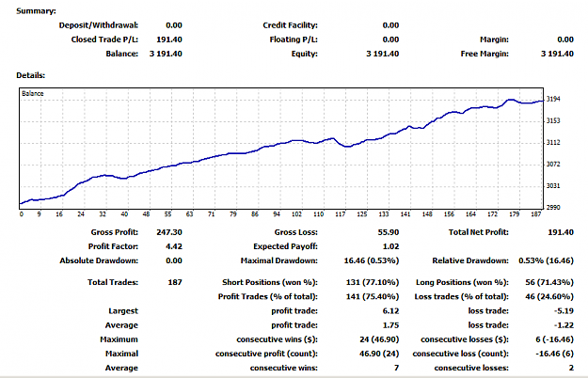Click trade number 79 on chart axis
The width and height of the screenshot is (588, 378).
[233, 213]
